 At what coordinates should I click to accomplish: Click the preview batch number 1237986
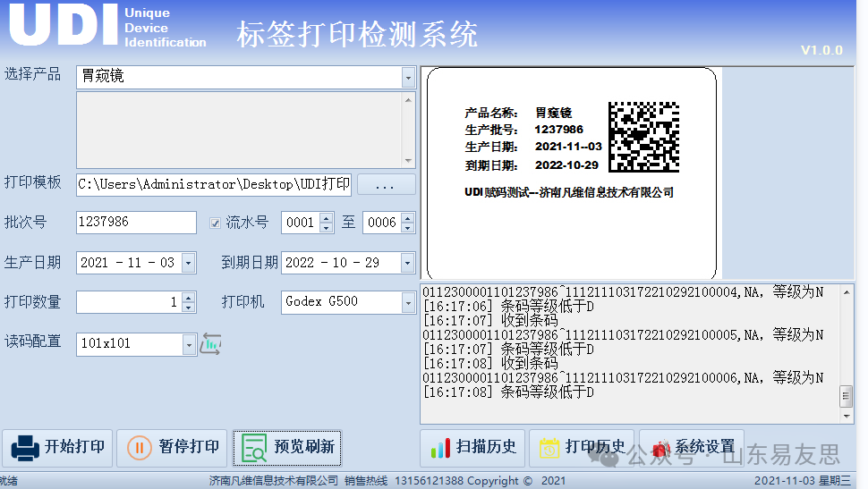tap(558, 130)
